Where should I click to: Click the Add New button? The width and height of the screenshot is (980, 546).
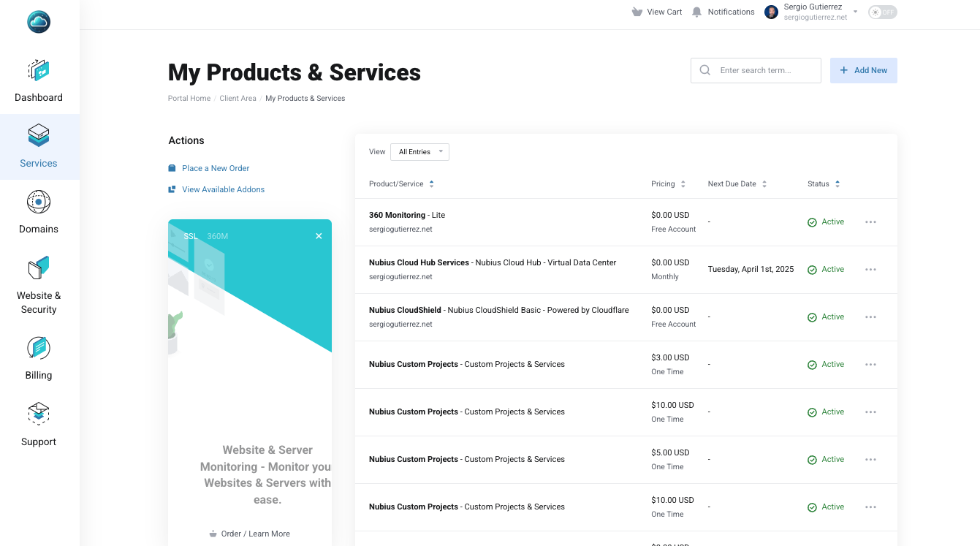864,70
